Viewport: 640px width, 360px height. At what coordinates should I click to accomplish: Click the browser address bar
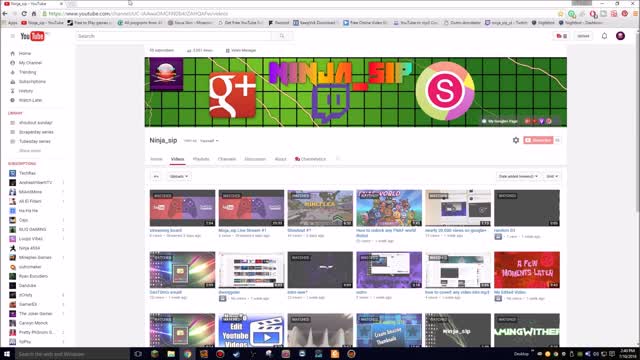tap(298, 13)
